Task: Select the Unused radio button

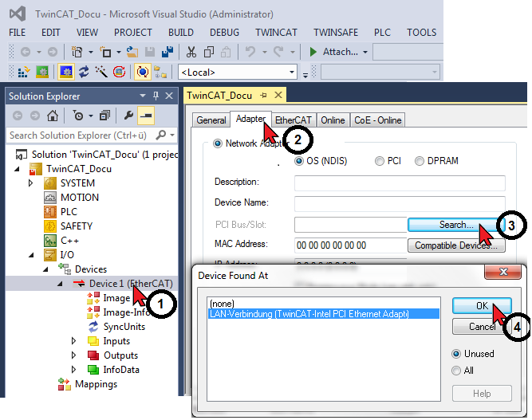Action: pyautogui.click(x=456, y=354)
